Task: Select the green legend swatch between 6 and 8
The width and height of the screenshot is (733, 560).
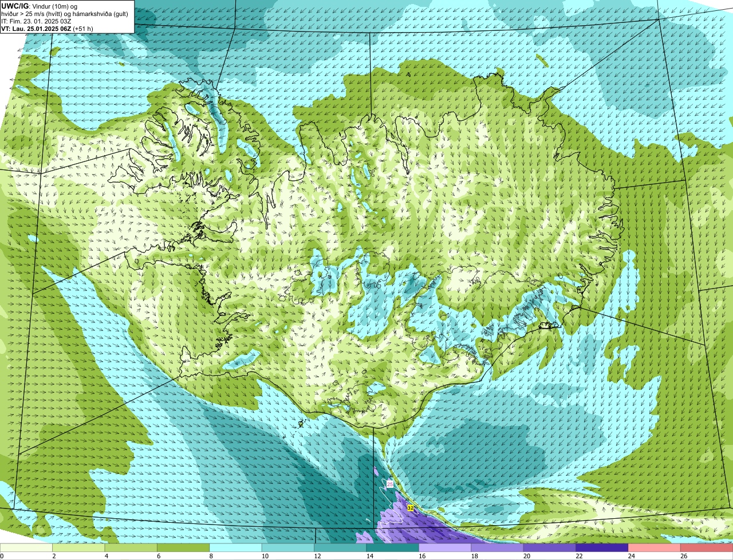Action: coord(183,547)
